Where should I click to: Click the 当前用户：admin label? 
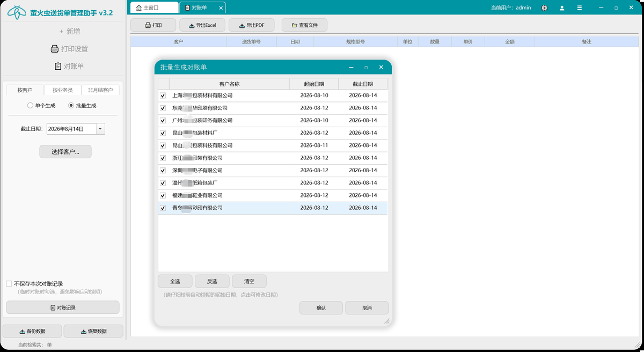click(510, 8)
